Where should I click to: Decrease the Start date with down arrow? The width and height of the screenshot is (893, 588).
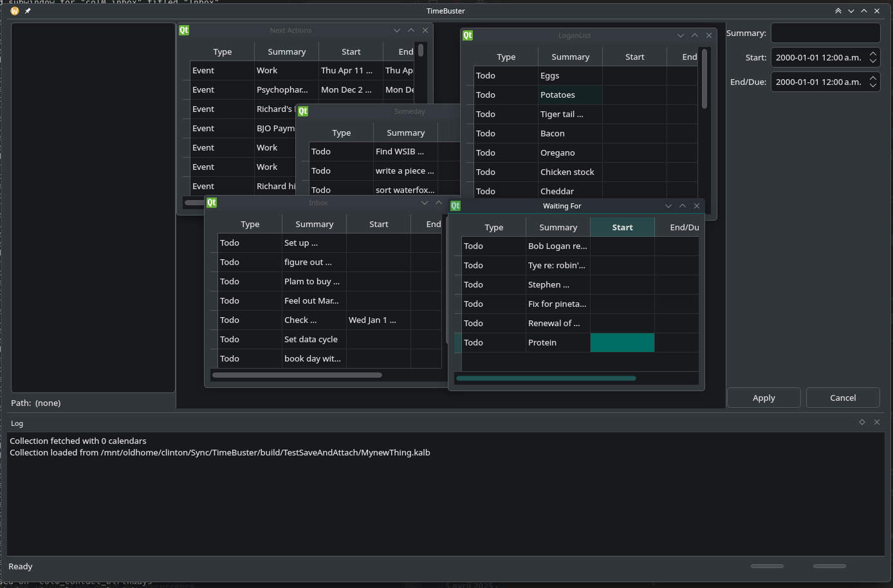[873, 61]
